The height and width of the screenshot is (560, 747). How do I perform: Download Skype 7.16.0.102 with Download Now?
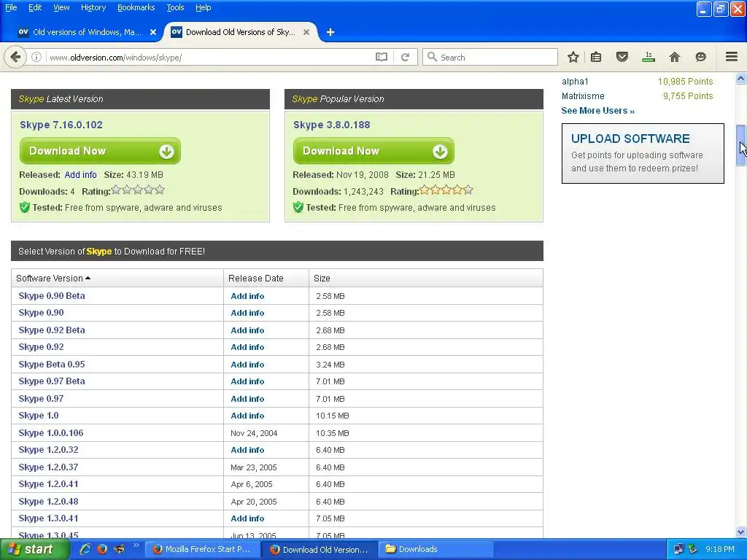100,151
